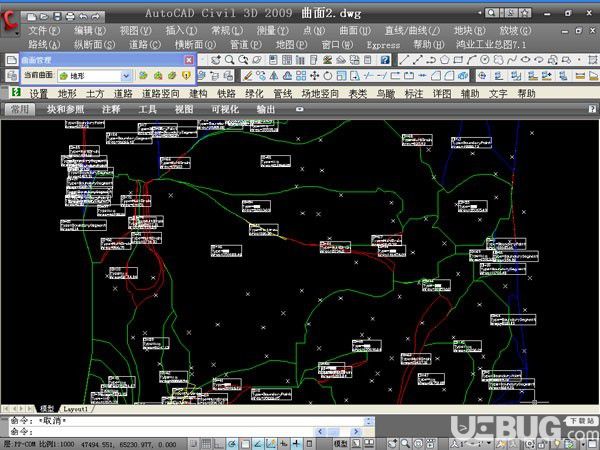This screenshot has height=450, width=600.
Task: Close the 曲面管理 floating panel
Action: tap(189, 60)
